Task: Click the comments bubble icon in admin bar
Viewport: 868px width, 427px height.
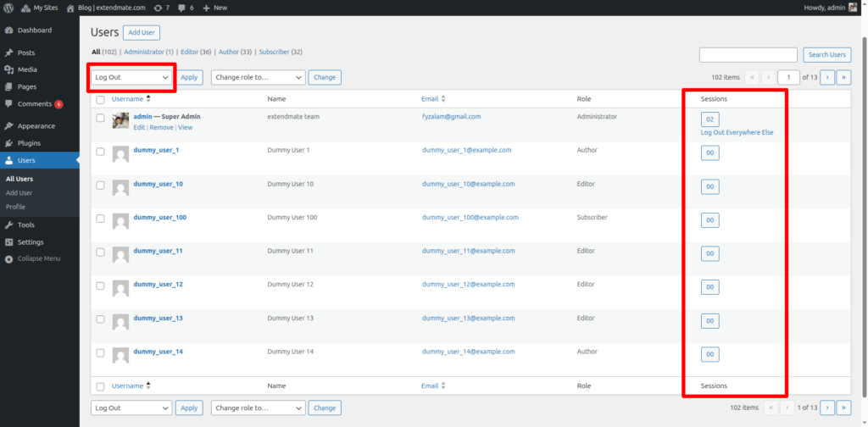Action: (183, 8)
